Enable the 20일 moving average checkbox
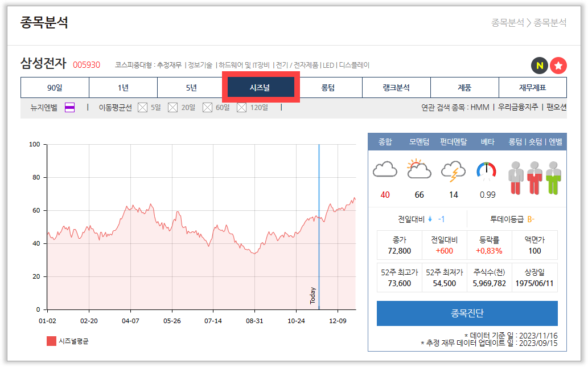This screenshot has height=367, width=588. (172, 107)
